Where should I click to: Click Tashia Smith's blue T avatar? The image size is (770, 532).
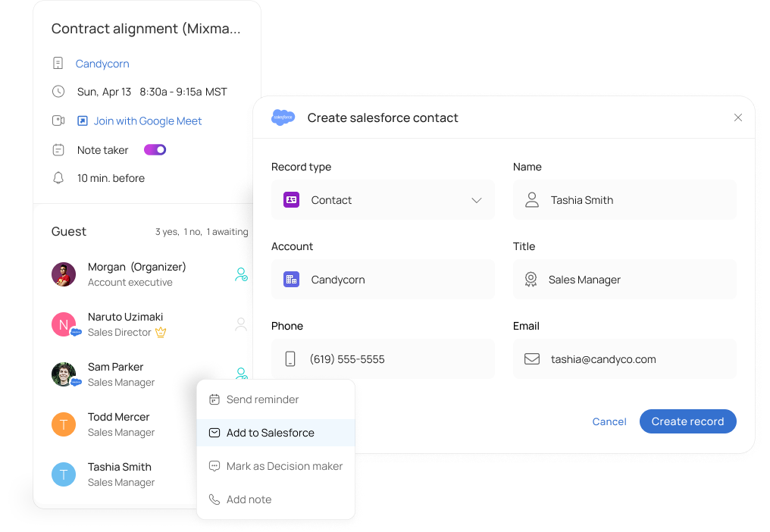(x=64, y=474)
